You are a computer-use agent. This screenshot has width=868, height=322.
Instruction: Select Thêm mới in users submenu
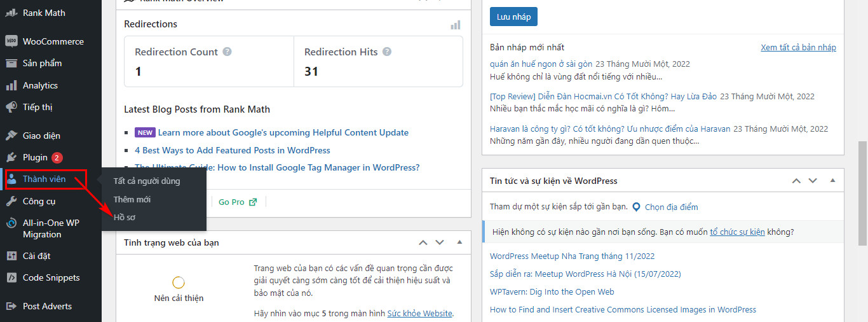coord(132,199)
